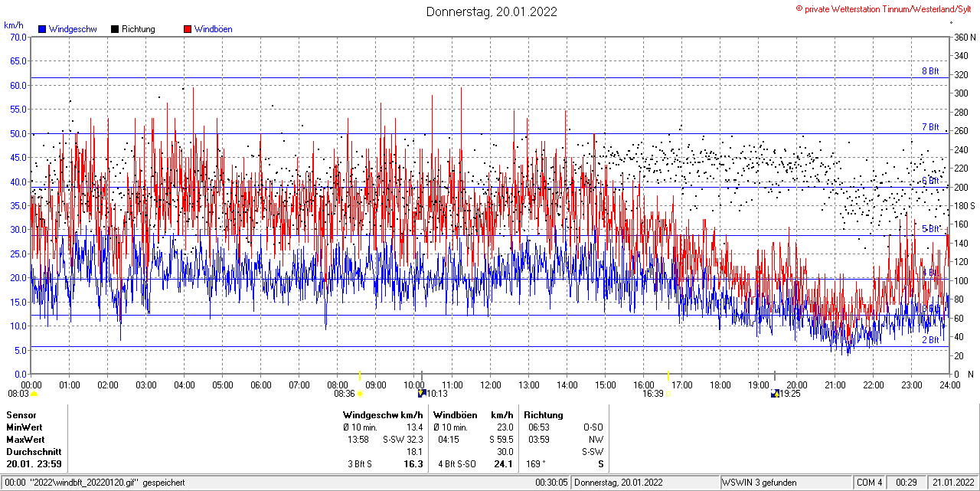980x491 pixels.
Task: Click the average wind speed 18.1
Action: (x=414, y=452)
